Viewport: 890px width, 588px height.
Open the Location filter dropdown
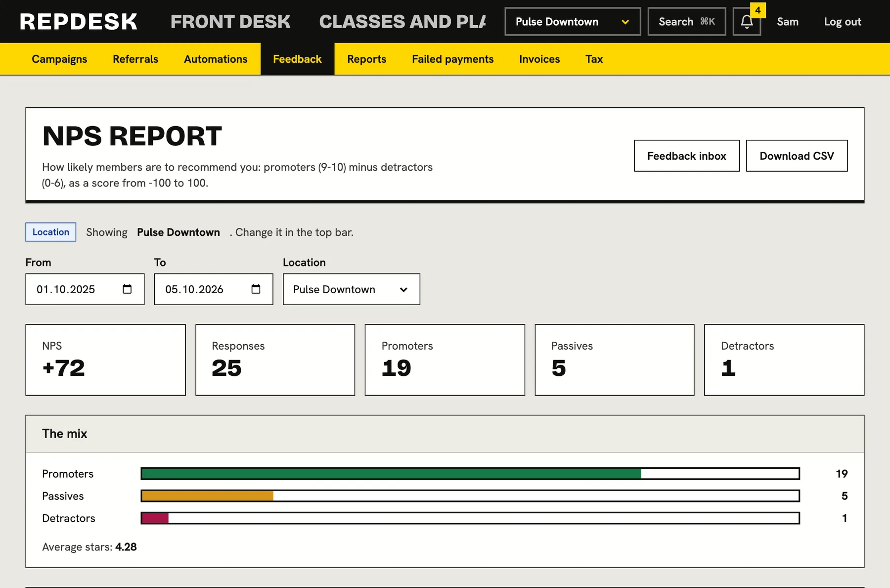point(351,289)
